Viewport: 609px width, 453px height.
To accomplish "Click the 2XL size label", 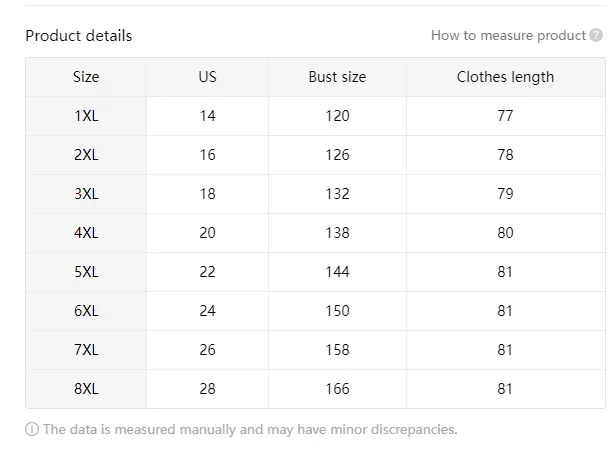I will 86,155.
